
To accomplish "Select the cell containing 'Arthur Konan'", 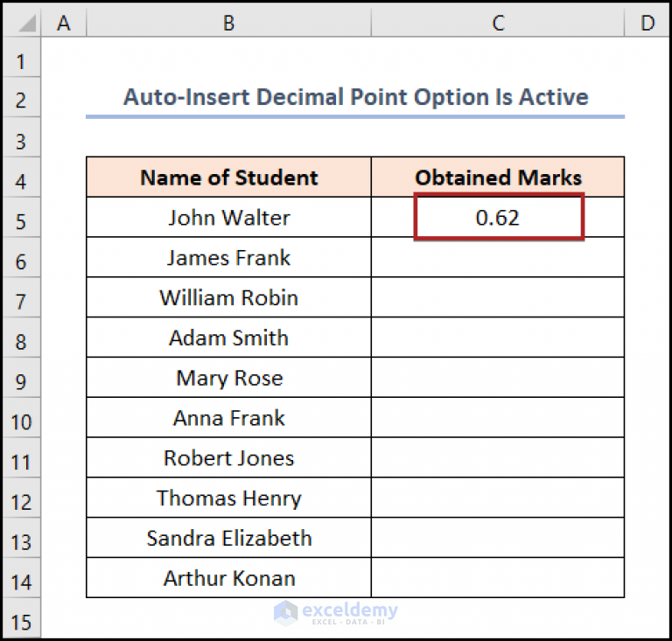I will [x=229, y=578].
